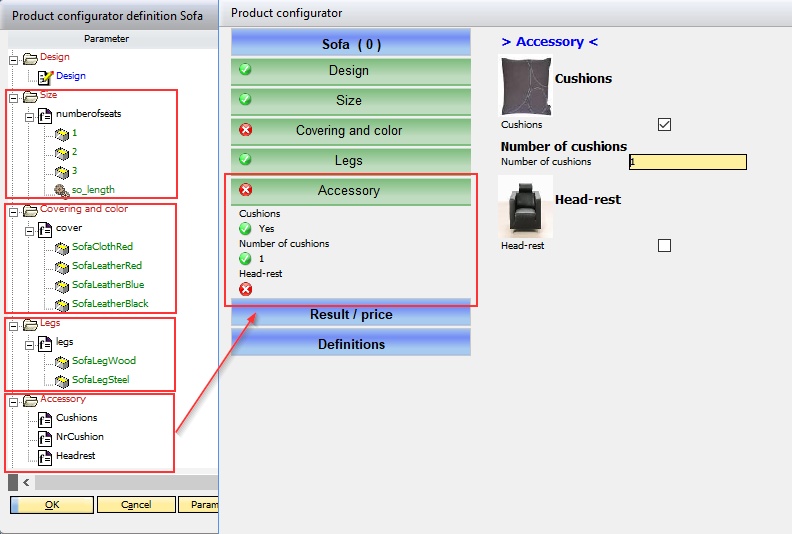Click the SofaLegWood item icon
Viewport: 792px width, 534px height.
point(61,361)
